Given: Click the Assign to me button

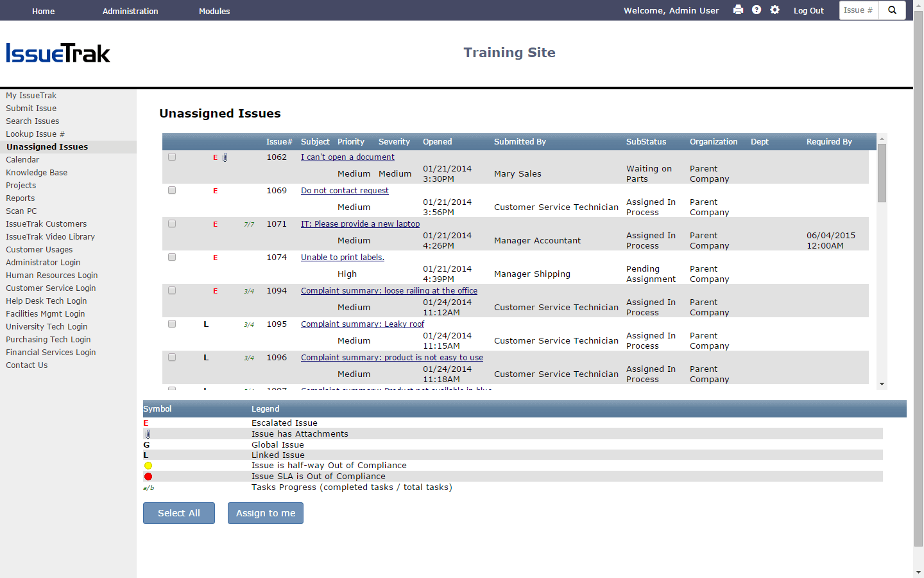Looking at the screenshot, I should point(265,512).
